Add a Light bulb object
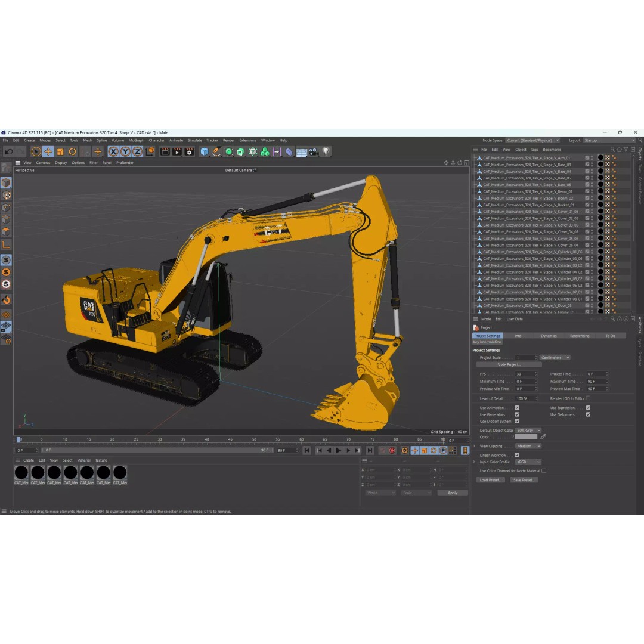This screenshot has height=644, width=644. [326, 151]
